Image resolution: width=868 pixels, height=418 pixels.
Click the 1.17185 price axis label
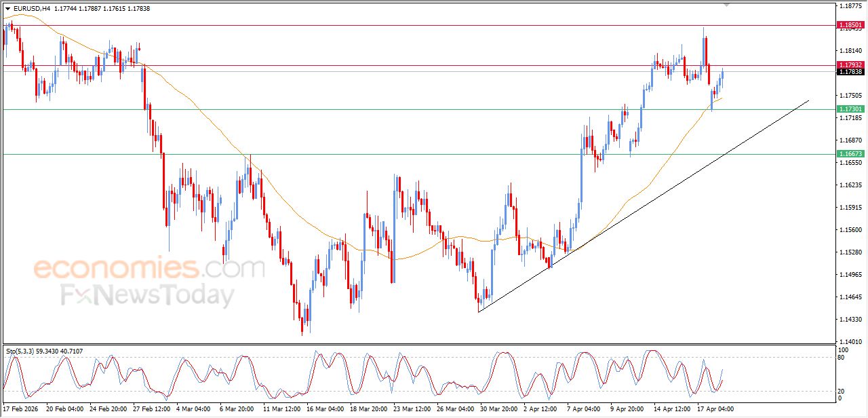point(852,118)
